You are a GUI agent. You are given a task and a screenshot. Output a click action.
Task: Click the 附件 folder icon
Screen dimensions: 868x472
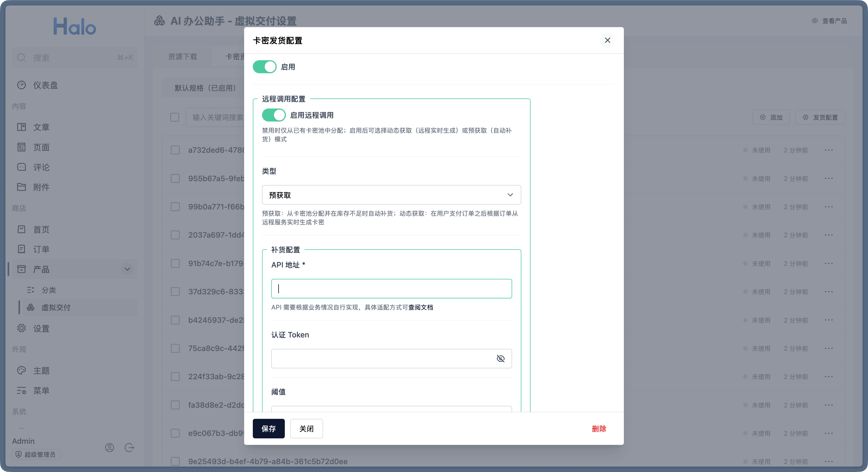coord(22,187)
